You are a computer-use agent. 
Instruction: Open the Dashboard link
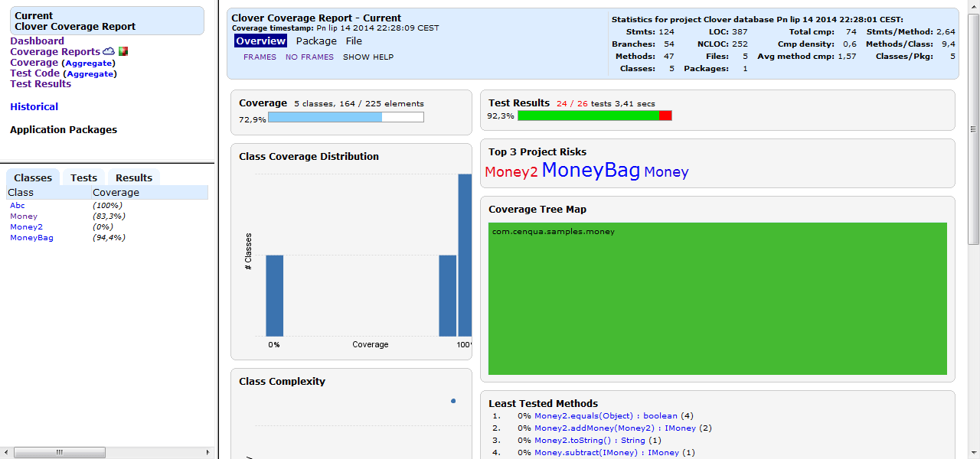coord(37,41)
